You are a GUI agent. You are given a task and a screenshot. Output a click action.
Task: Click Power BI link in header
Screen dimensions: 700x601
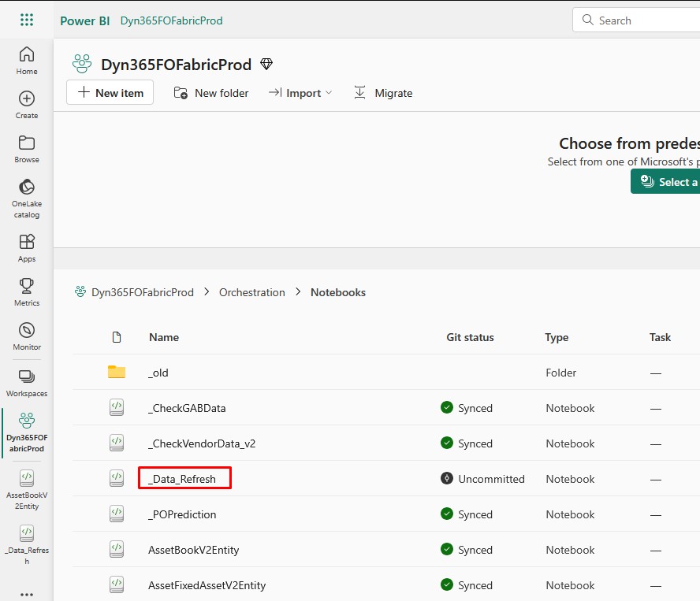pyautogui.click(x=85, y=21)
